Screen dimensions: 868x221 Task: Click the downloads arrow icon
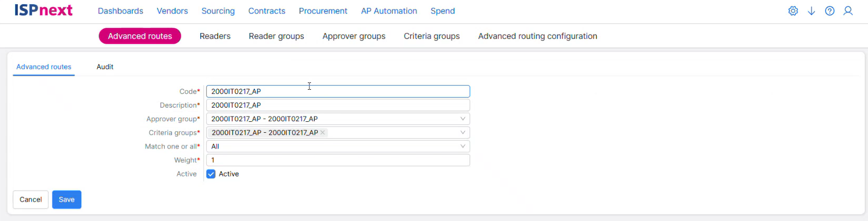click(811, 11)
